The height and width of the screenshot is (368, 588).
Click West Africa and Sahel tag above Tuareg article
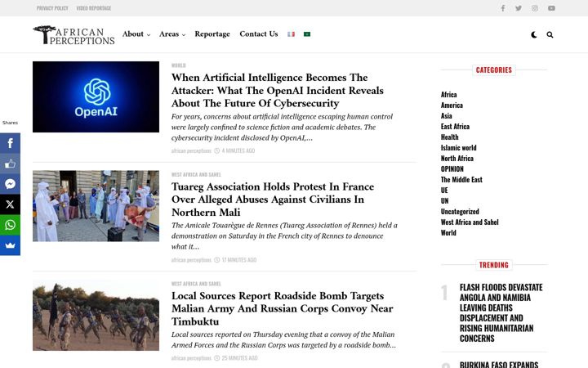[196, 175]
